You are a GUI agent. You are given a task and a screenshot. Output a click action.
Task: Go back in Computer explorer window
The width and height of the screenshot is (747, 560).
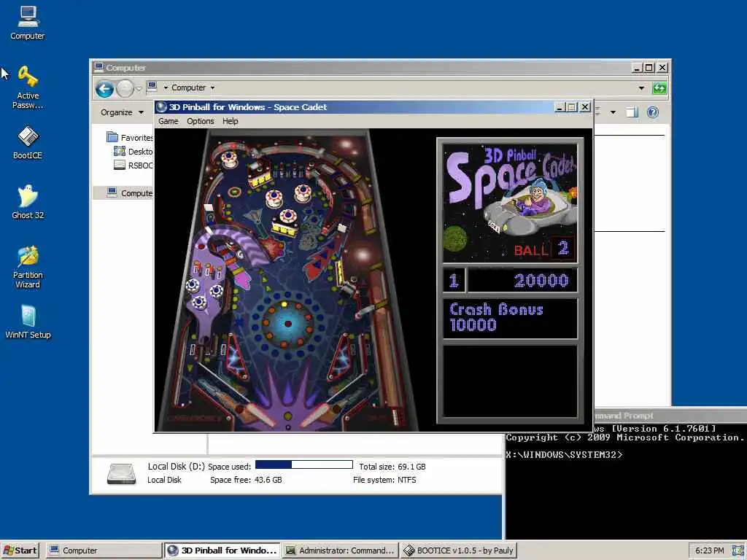[104, 88]
